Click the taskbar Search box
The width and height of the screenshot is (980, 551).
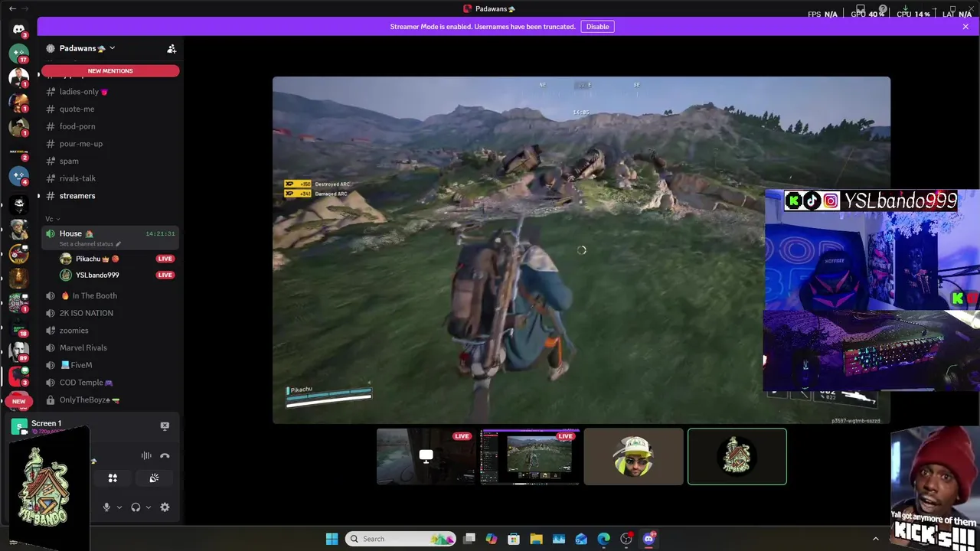(x=400, y=539)
